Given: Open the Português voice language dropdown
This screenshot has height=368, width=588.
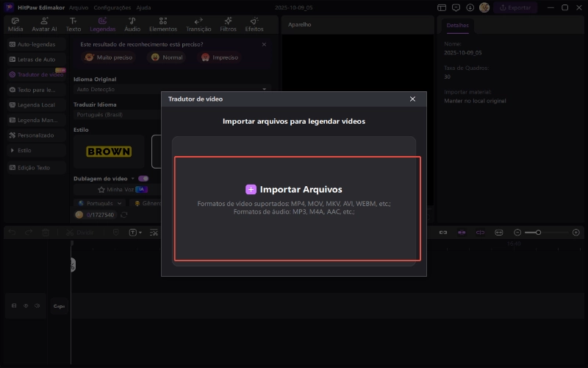Looking at the screenshot, I should [x=100, y=203].
